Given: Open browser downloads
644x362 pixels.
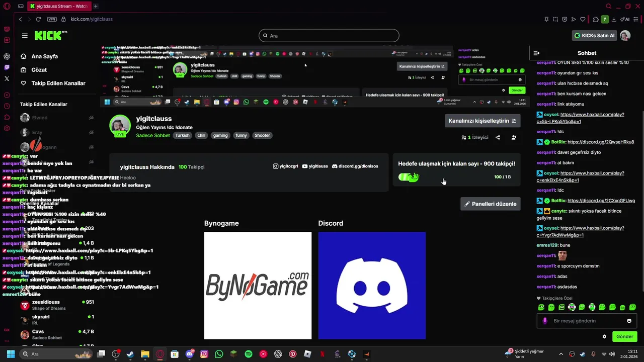Looking at the screenshot, I should (614, 19).
